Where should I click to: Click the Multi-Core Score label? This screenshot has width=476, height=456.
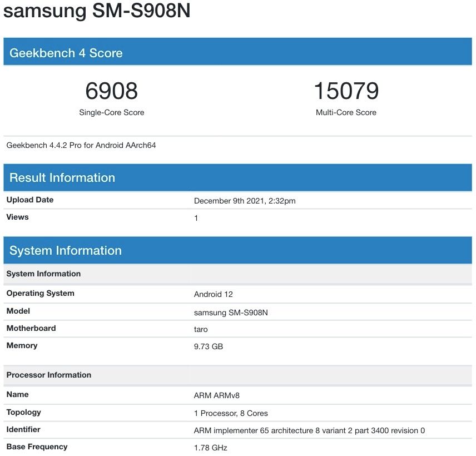click(x=346, y=112)
